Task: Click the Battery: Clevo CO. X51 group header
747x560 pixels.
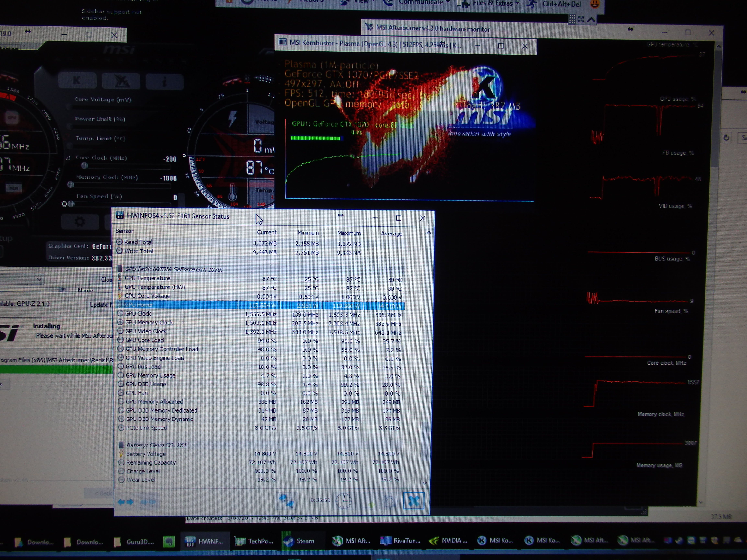Action: pyautogui.click(x=260, y=445)
